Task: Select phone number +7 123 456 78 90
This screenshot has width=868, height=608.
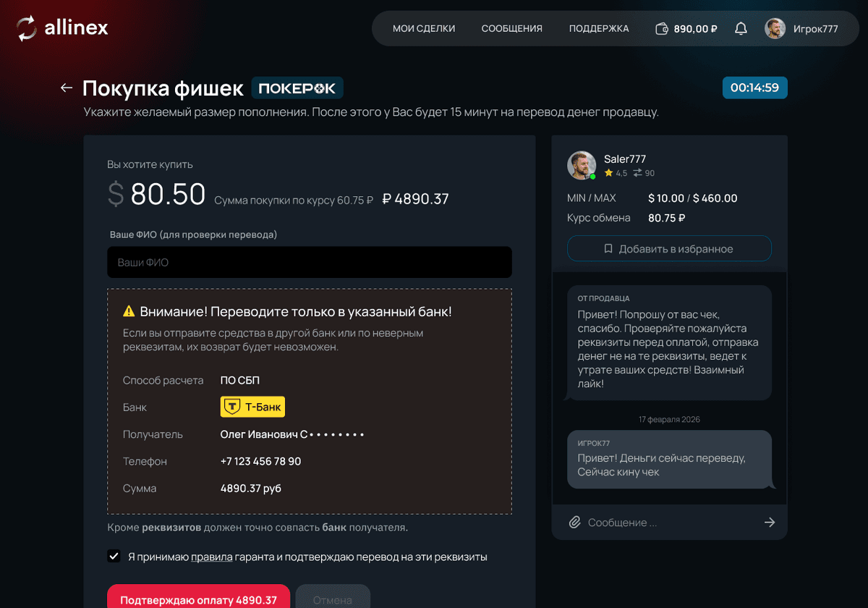Action: (260, 461)
